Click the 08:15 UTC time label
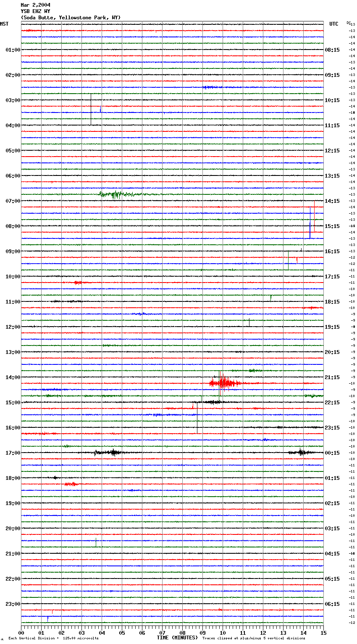Viewport: 357px width, 644px height. click(332, 50)
